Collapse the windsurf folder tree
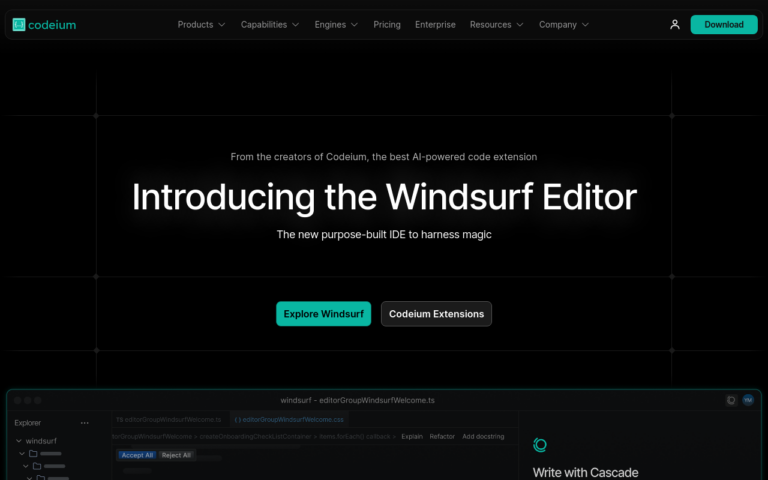This screenshot has height=480, width=768. coord(18,441)
